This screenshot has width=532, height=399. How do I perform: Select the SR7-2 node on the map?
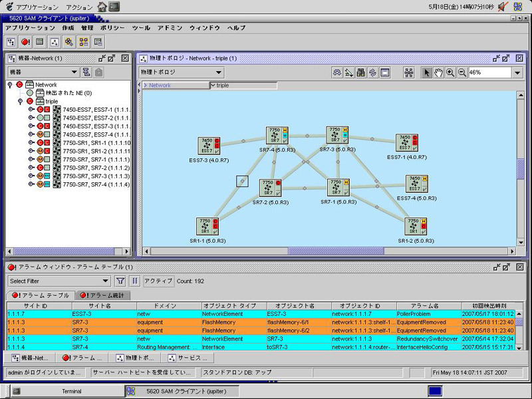click(x=271, y=188)
